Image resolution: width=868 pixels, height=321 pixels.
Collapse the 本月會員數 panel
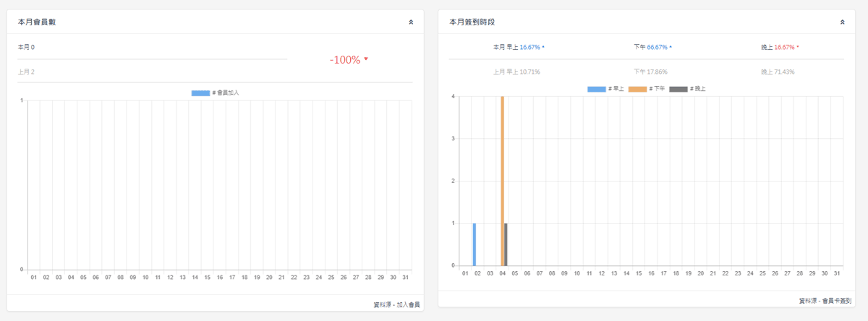tap(411, 22)
